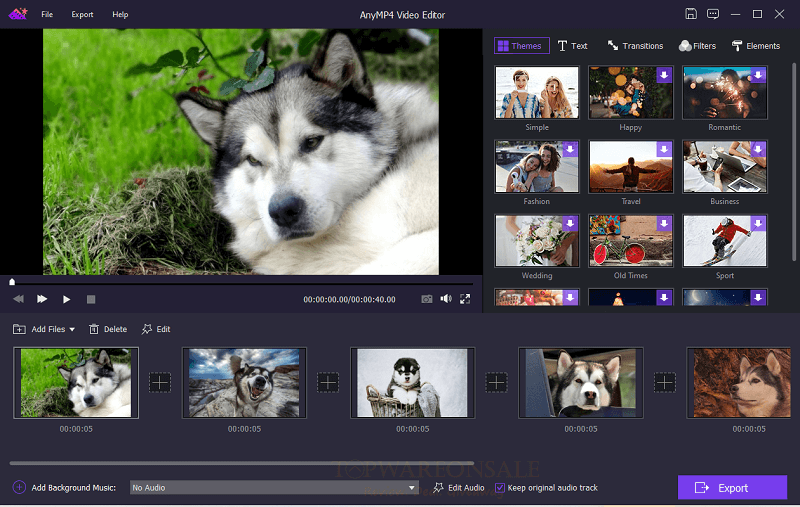Download the Old Times theme
This screenshot has height=507, width=800.
coord(664,223)
